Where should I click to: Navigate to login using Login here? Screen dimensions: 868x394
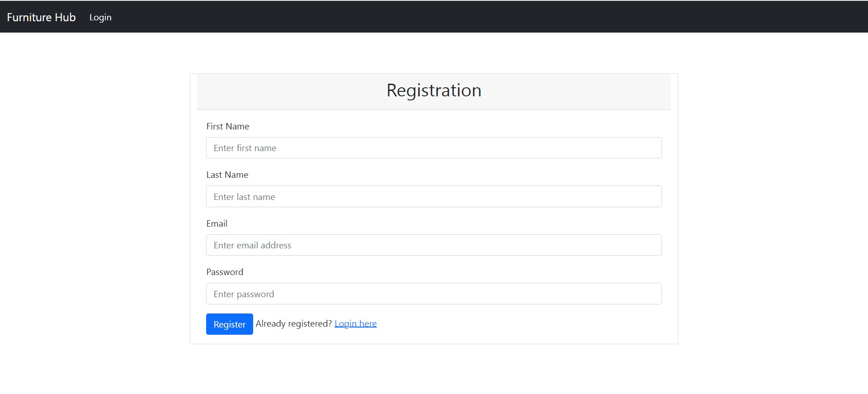[355, 323]
